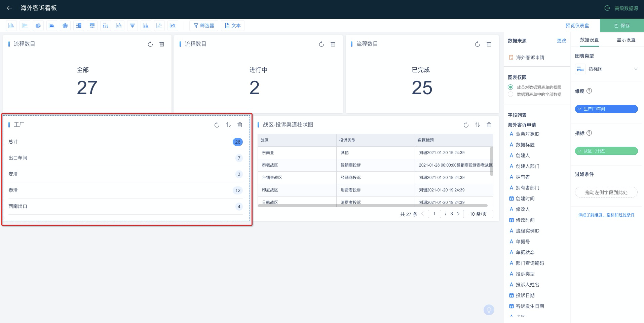Open 高级数据源
This screenshot has height=323, width=644.
pyautogui.click(x=621, y=8)
